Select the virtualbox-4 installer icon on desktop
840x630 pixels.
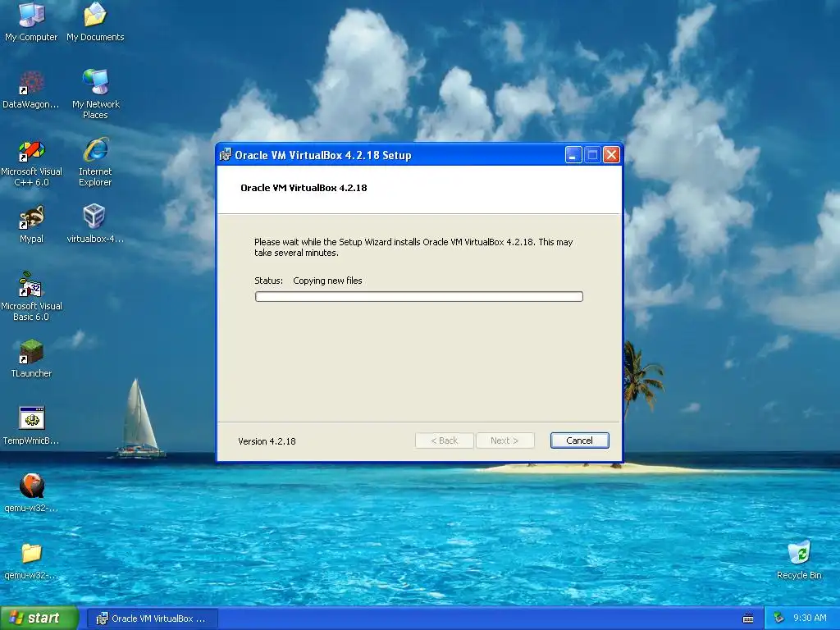click(95, 224)
